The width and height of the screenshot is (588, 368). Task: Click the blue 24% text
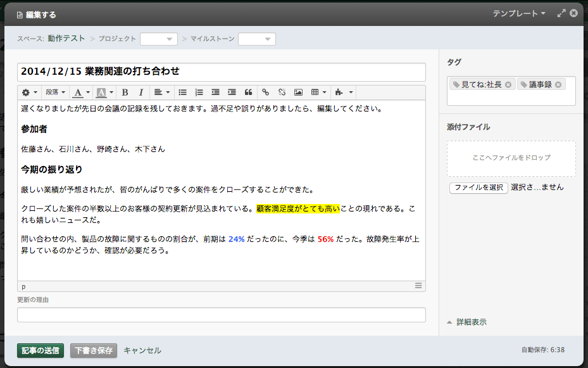(x=236, y=239)
